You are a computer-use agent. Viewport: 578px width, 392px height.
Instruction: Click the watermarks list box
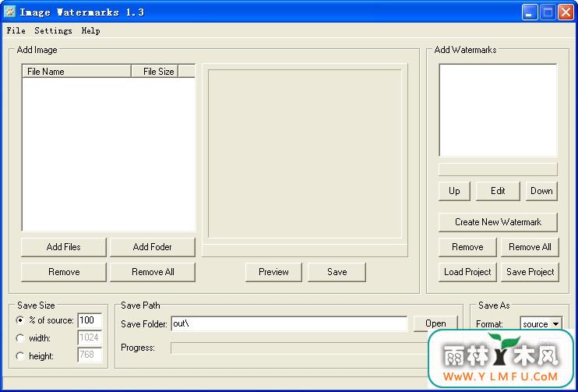tap(498, 110)
